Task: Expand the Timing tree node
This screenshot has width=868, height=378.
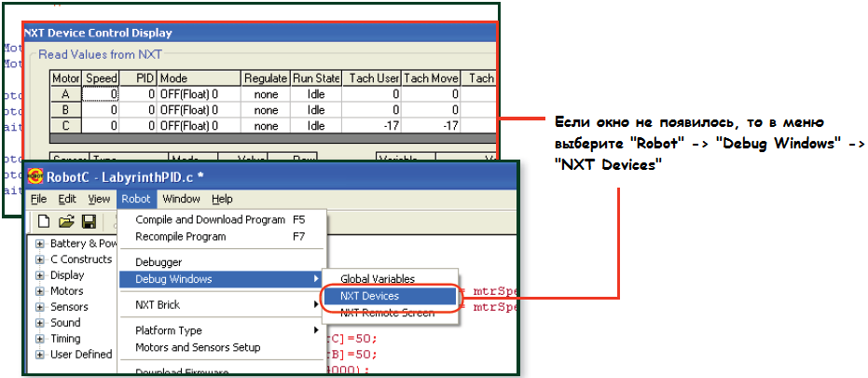Action: pyautogui.click(x=40, y=339)
